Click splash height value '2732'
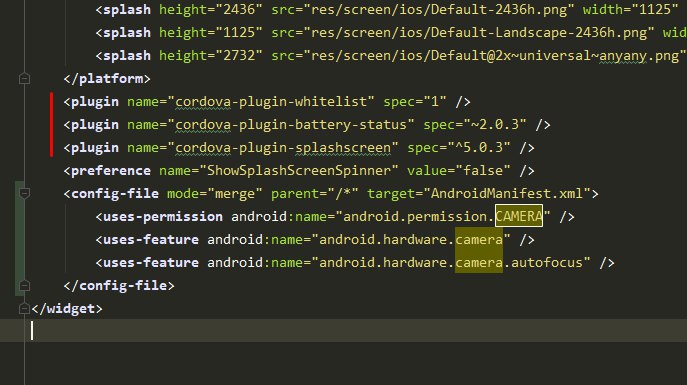Image resolution: width=687 pixels, height=385 pixels. 239,56
